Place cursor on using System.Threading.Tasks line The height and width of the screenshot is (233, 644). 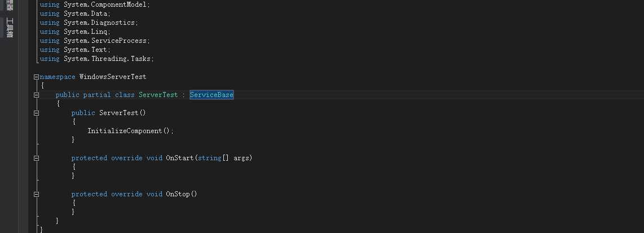(x=97, y=59)
